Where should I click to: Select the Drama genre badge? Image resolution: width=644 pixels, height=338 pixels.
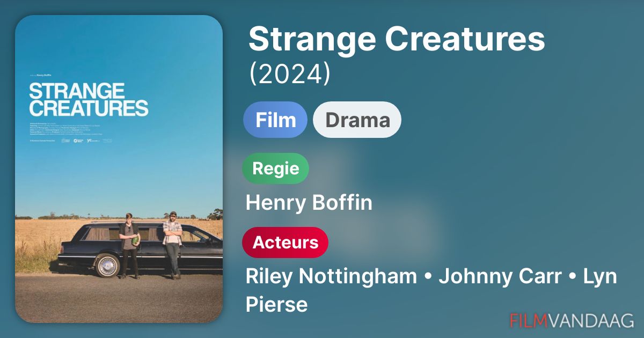(x=357, y=120)
